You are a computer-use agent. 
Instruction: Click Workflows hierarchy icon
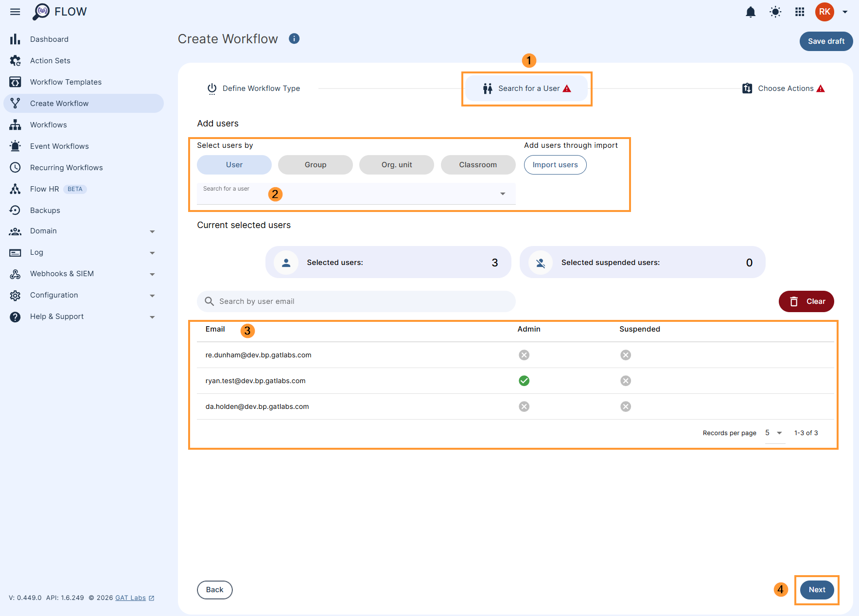15,124
